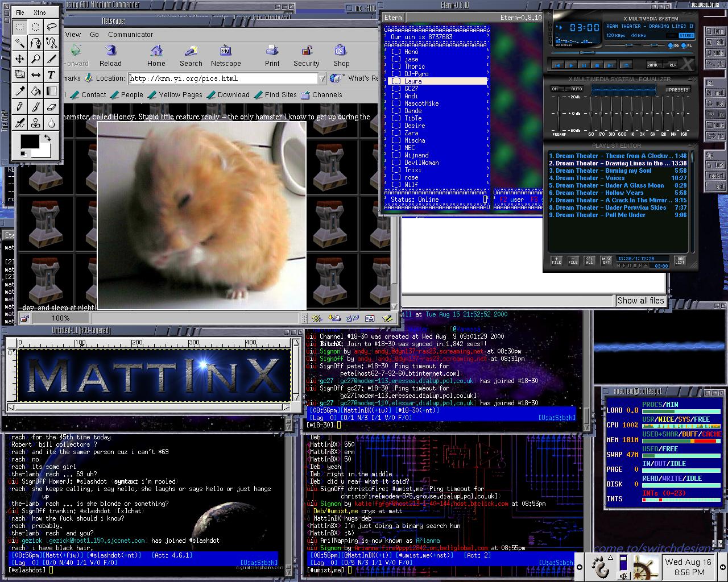728x582 pixels.
Task: Skip to next track in XMMS
Action: coord(610,65)
